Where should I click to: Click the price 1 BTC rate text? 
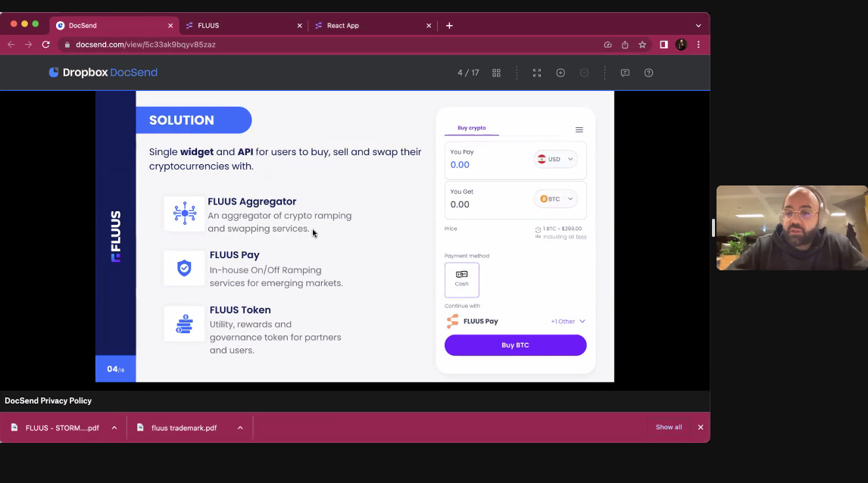[x=562, y=229]
